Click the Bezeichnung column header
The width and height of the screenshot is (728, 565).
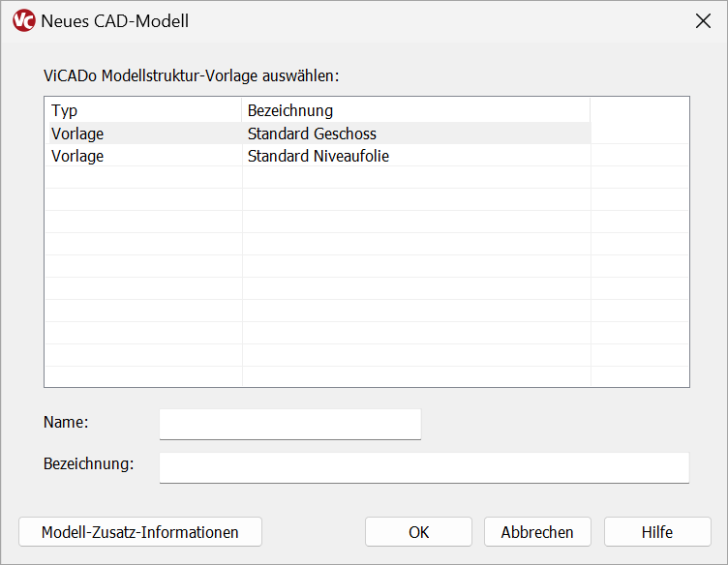click(416, 110)
